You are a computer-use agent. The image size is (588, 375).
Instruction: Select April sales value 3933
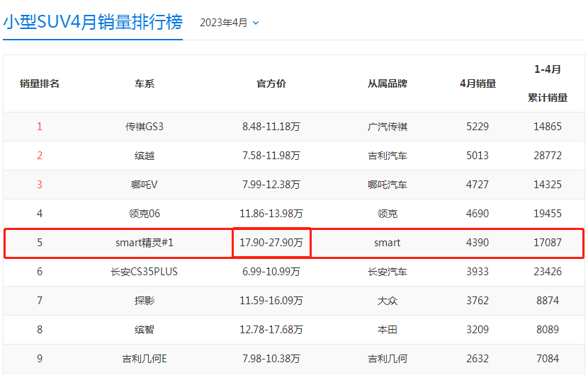coord(477,272)
